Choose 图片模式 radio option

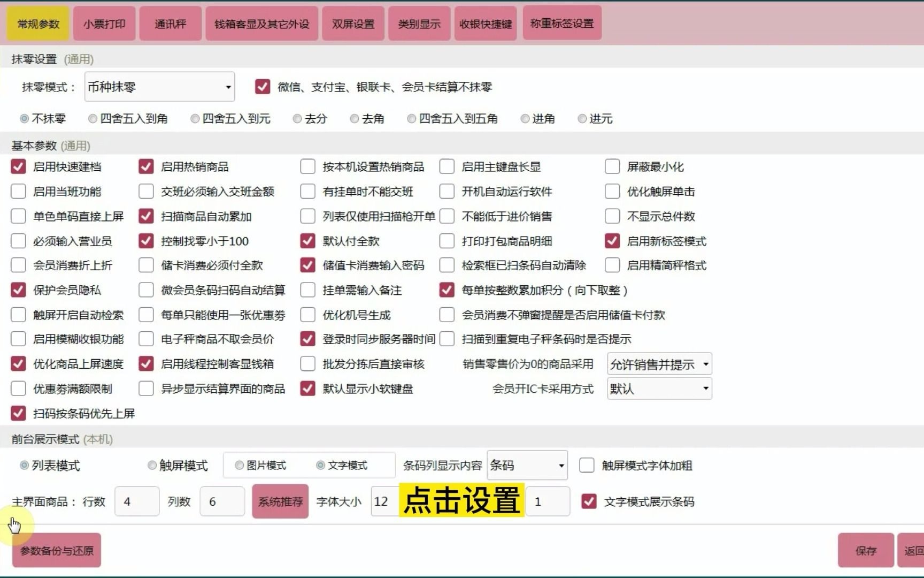[x=239, y=466]
